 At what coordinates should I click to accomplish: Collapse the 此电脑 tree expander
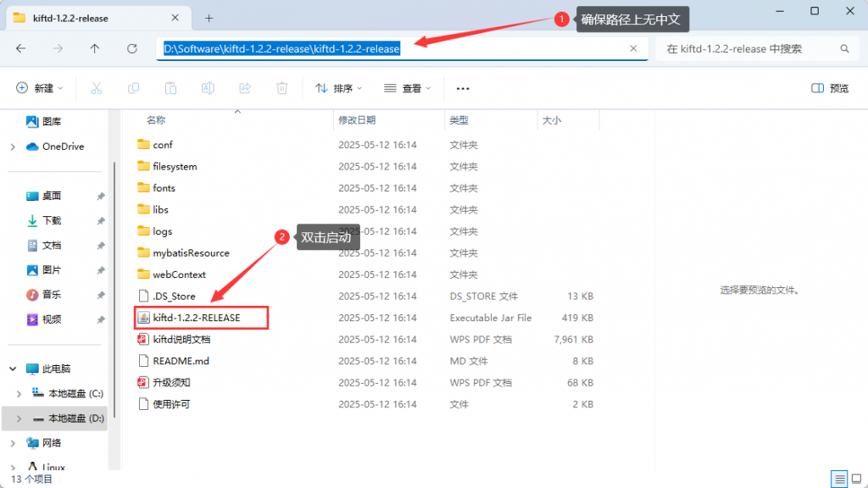tap(12, 369)
